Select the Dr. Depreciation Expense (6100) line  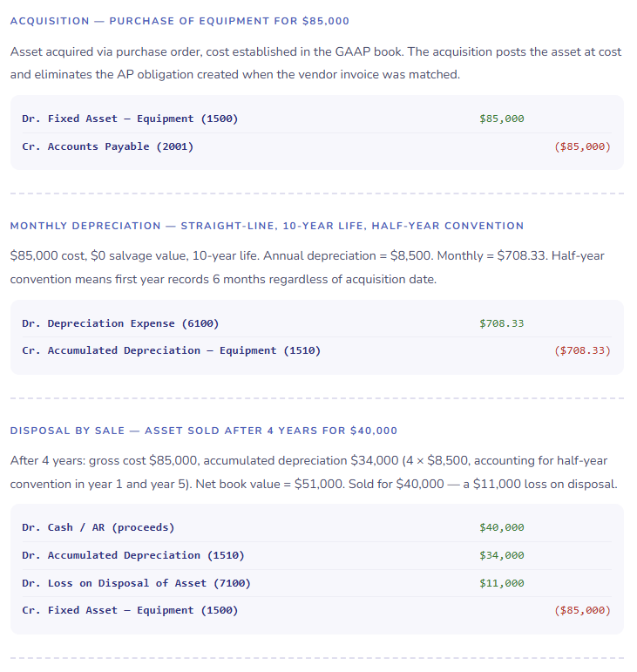coord(120,323)
